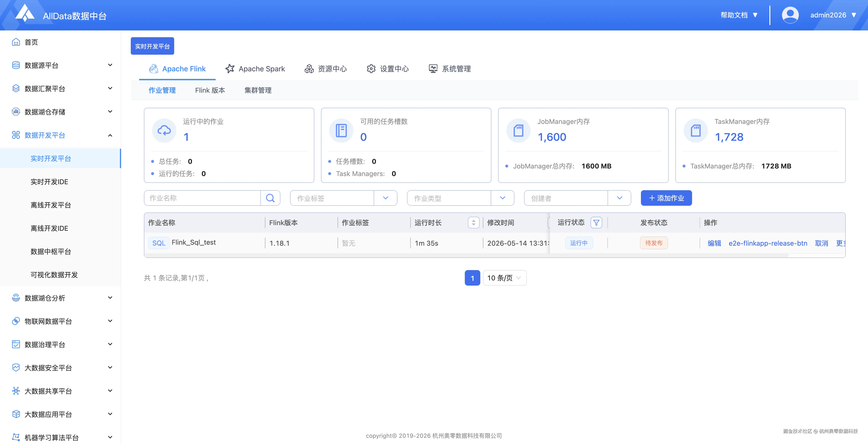Viewport: 868px width, 444px height.
Task: Click the 数据治理平台 checklist icon
Action: pyautogui.click(x=16, y=344)
